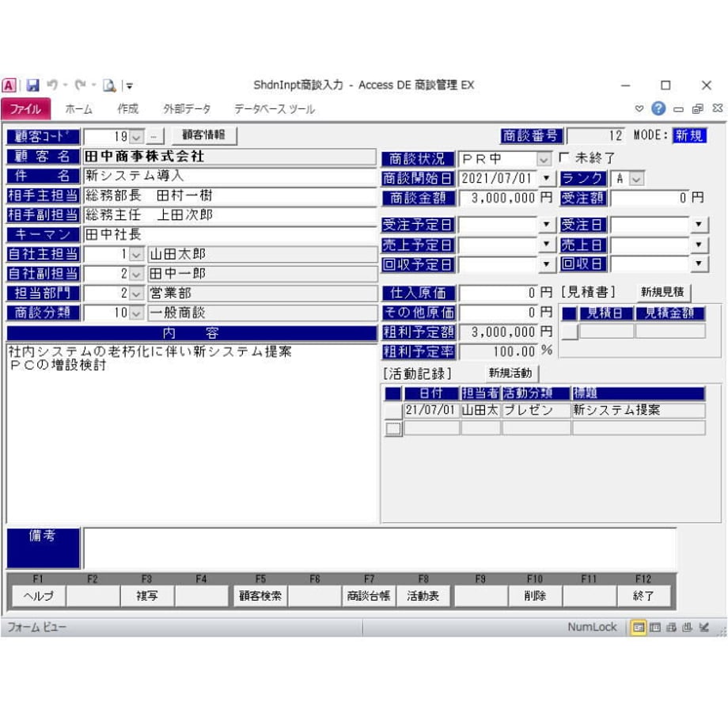Click the 新規見積 button
Viewport: 728px width, 728px height.
tap(662, 292)
